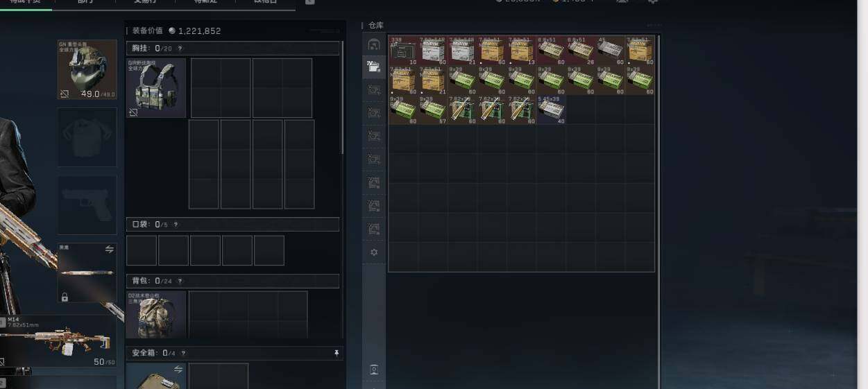
Task: Select the secure container item
Action: pyautogui.click(x=156, y=377)
